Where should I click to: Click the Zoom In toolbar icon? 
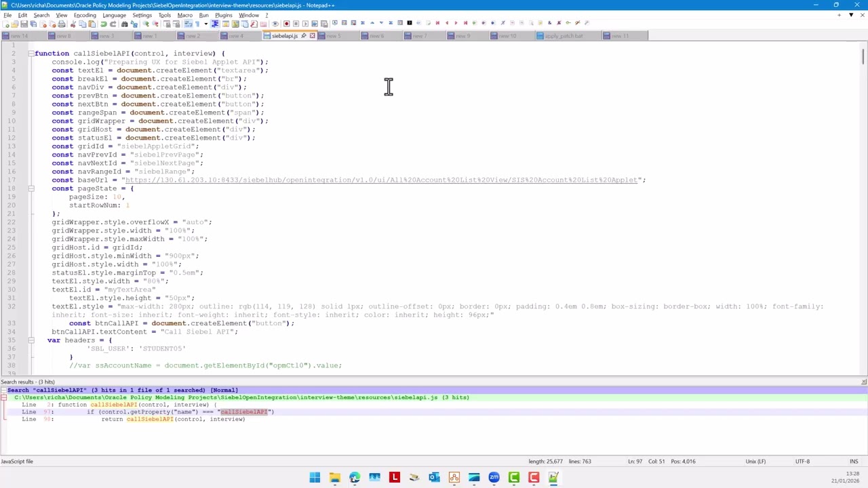tap(146, 23)
